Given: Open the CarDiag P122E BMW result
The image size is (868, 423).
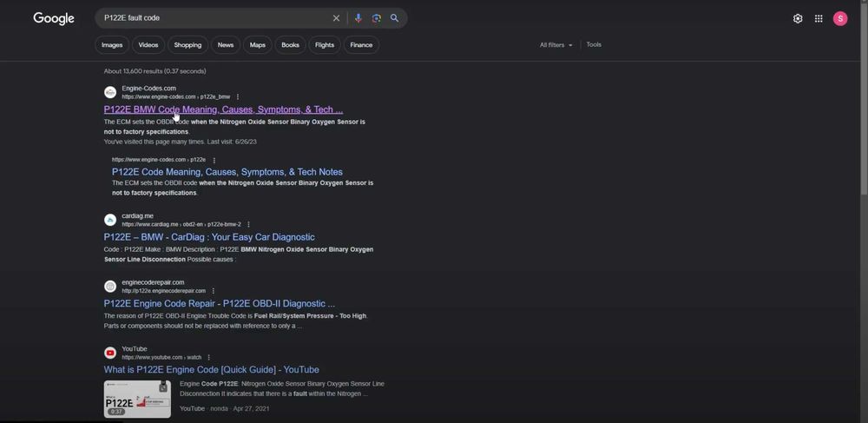Looking at the screenshot, I should 209,237.
